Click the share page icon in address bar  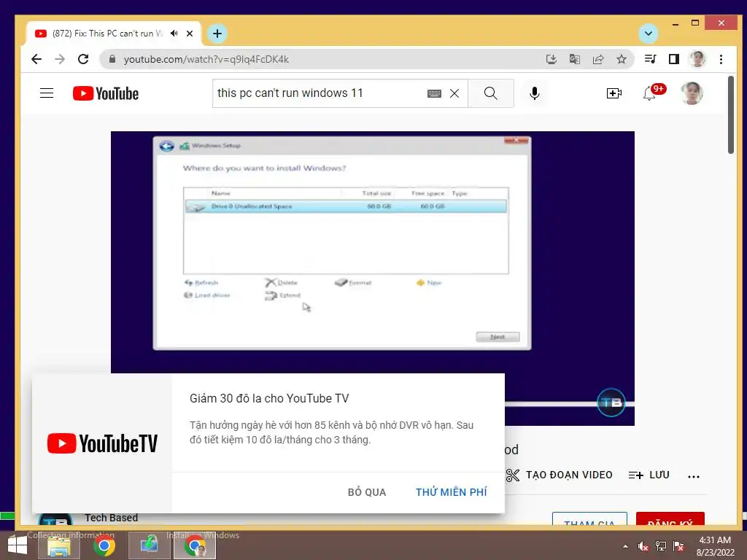598,59
